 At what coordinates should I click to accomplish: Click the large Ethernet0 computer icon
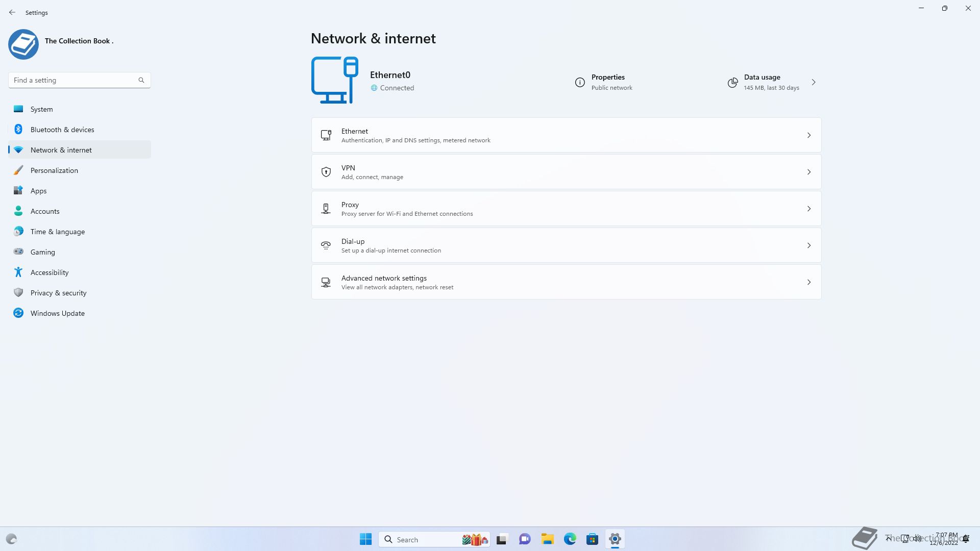coord(335,80)
